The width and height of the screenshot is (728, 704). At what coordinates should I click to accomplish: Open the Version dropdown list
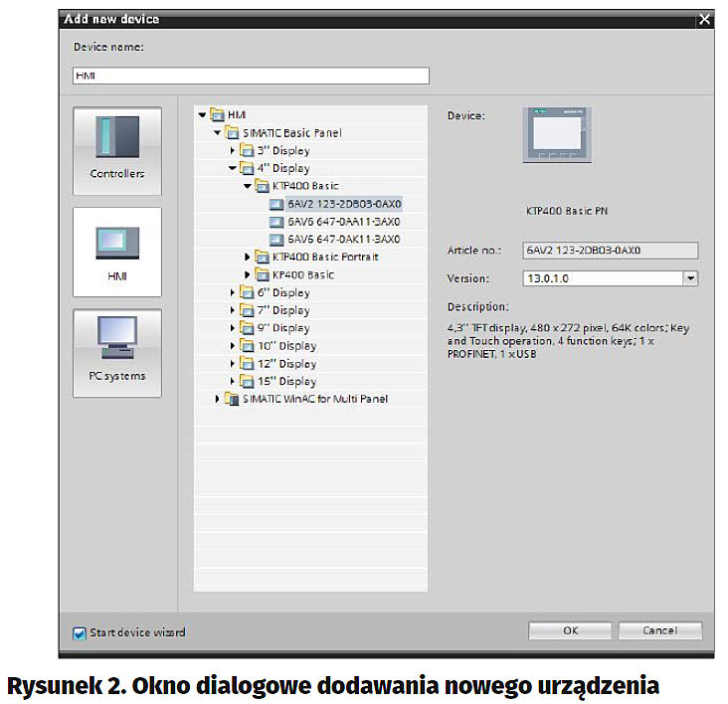[690, 279]
